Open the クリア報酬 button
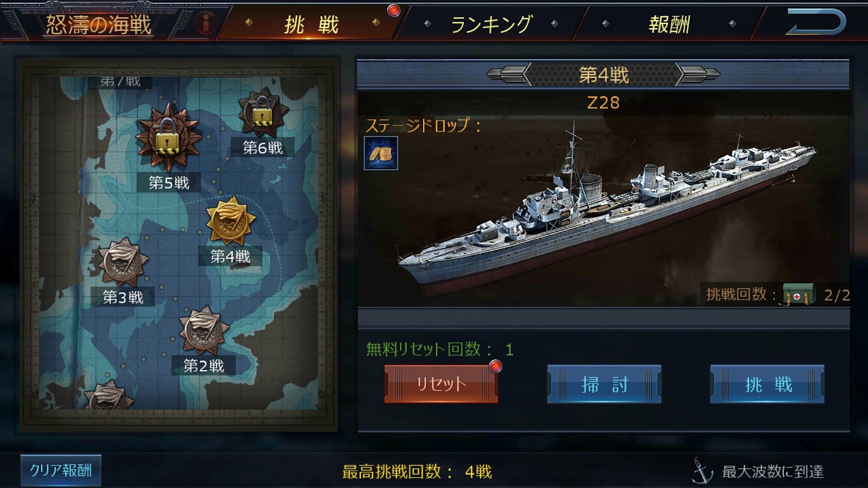The width and height of the screenshot is (868, 488). tap(61, 470)
